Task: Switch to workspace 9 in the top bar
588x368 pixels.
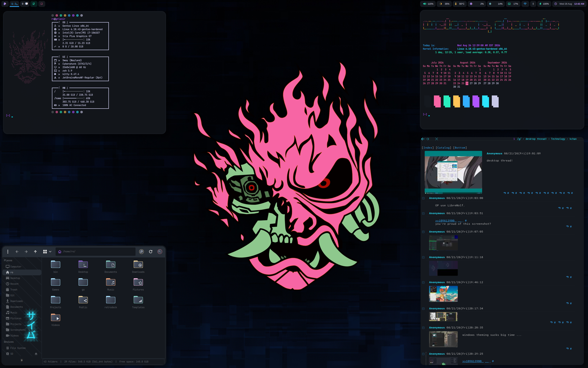Action: (25, 4)
